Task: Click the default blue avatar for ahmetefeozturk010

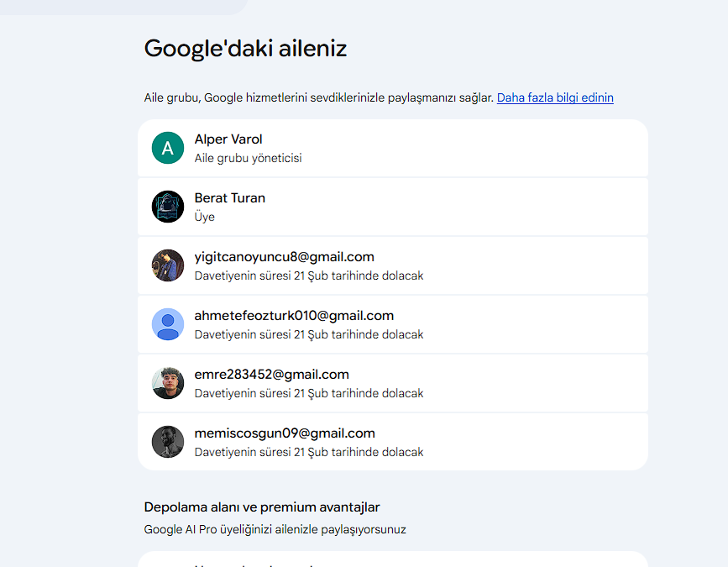Action: [168, 324]
